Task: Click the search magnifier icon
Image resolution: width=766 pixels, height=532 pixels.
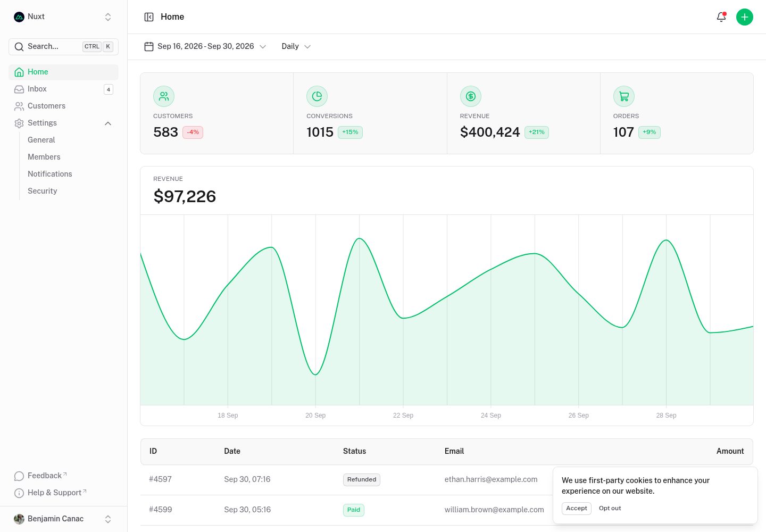Action: coord(19,47)
